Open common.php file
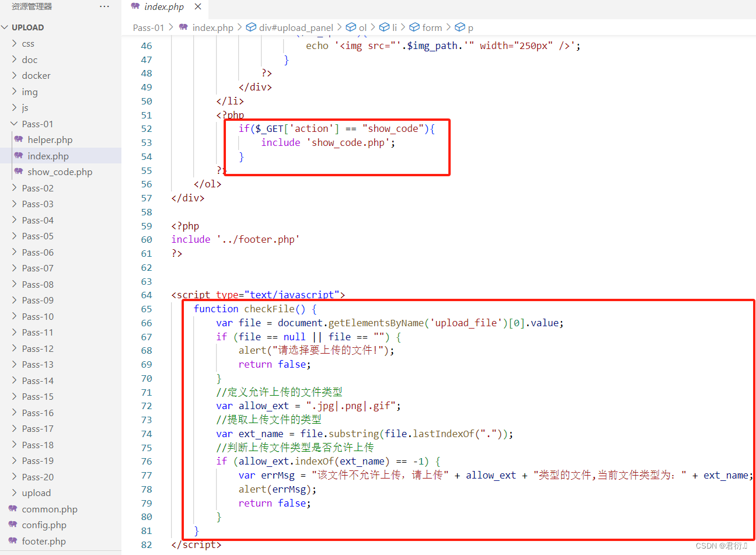This screenshot has width=756, height=555. [x=50, y=509]
